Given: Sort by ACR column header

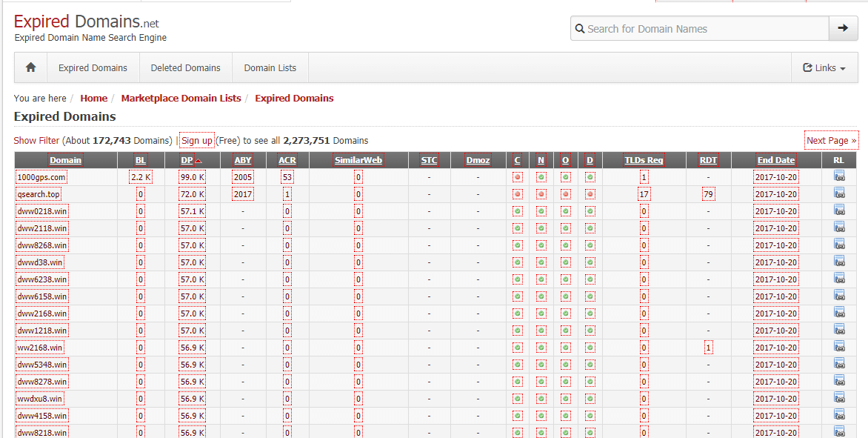Looking at the screenshot, I should [287, 160].
